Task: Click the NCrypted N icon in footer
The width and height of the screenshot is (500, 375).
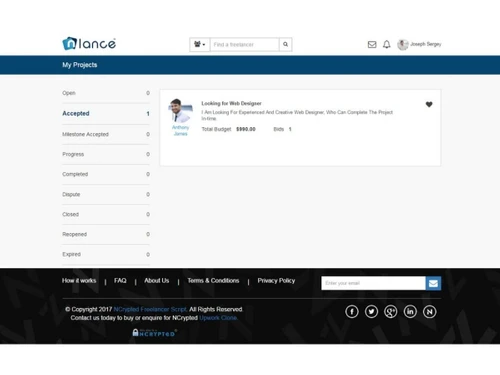Action: (430, 312)
